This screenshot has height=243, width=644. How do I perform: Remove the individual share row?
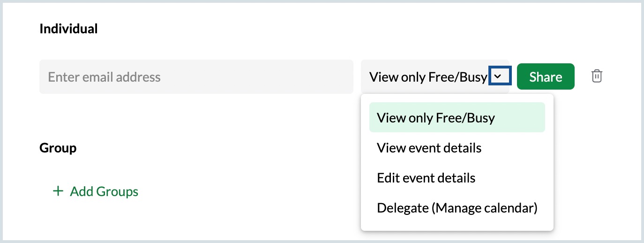point(597,76)
